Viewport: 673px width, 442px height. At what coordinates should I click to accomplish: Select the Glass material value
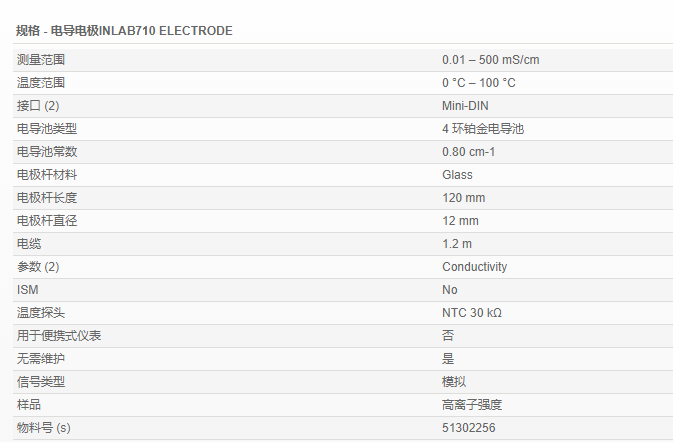click(x=457, y=175)
